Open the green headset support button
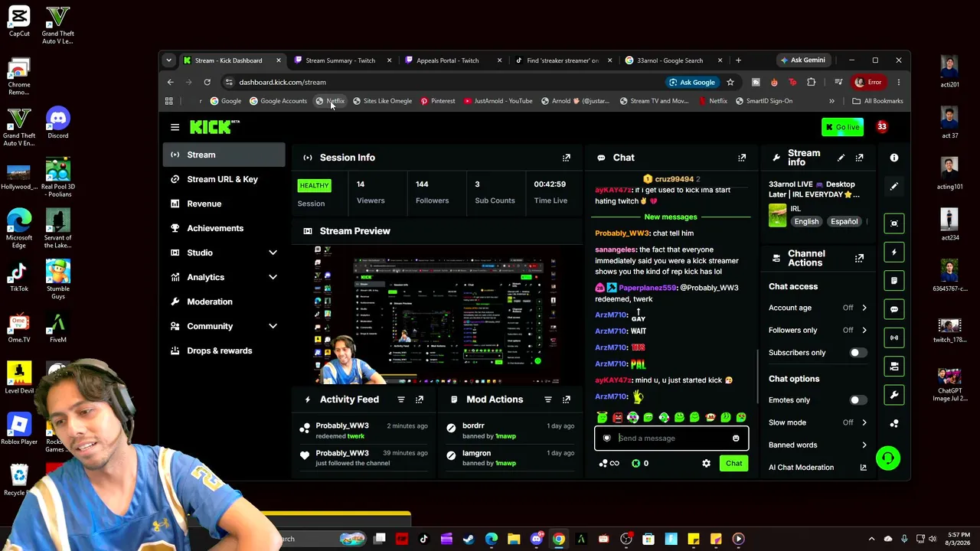980x551 pixels. 888,458
